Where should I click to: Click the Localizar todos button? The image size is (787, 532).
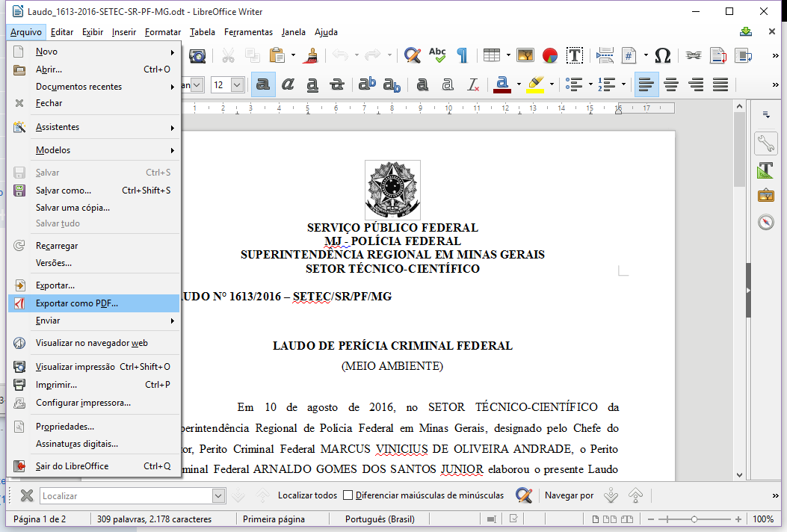click(x=308, y=495)
